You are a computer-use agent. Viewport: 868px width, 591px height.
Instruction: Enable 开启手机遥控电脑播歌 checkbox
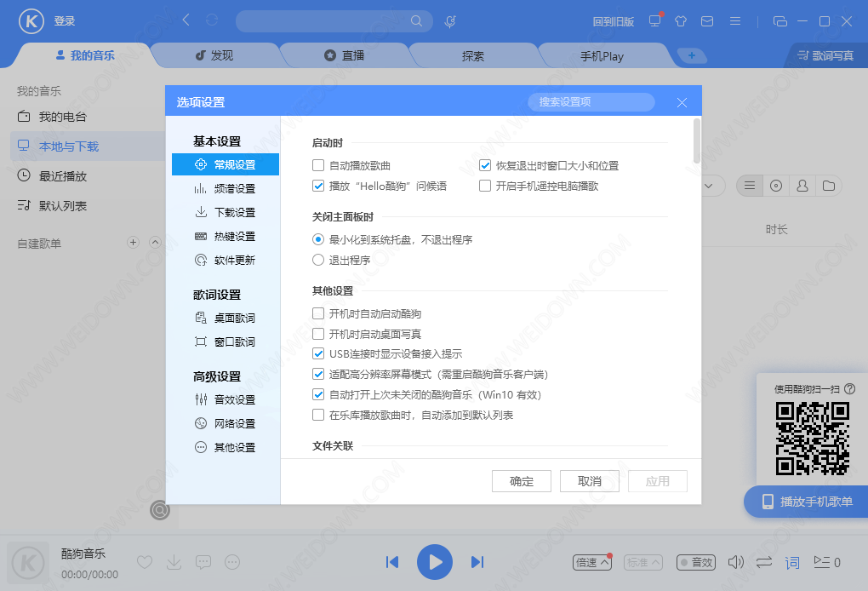[485, 186]
